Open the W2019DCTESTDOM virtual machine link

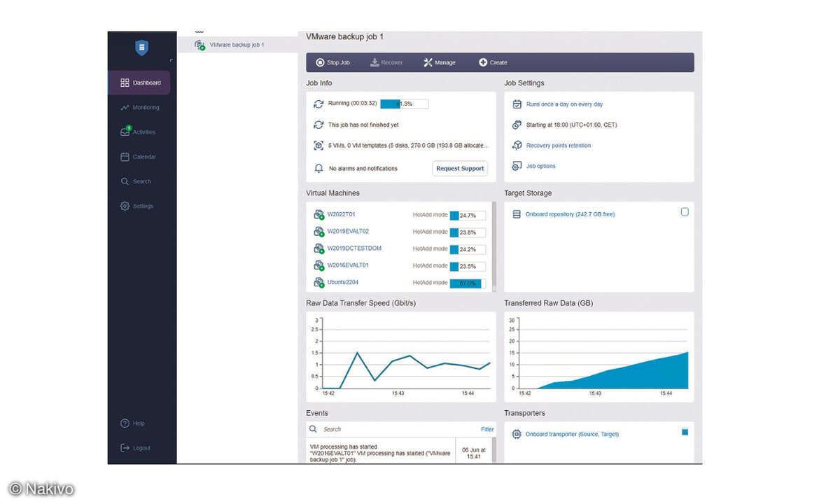pos(354,248)
